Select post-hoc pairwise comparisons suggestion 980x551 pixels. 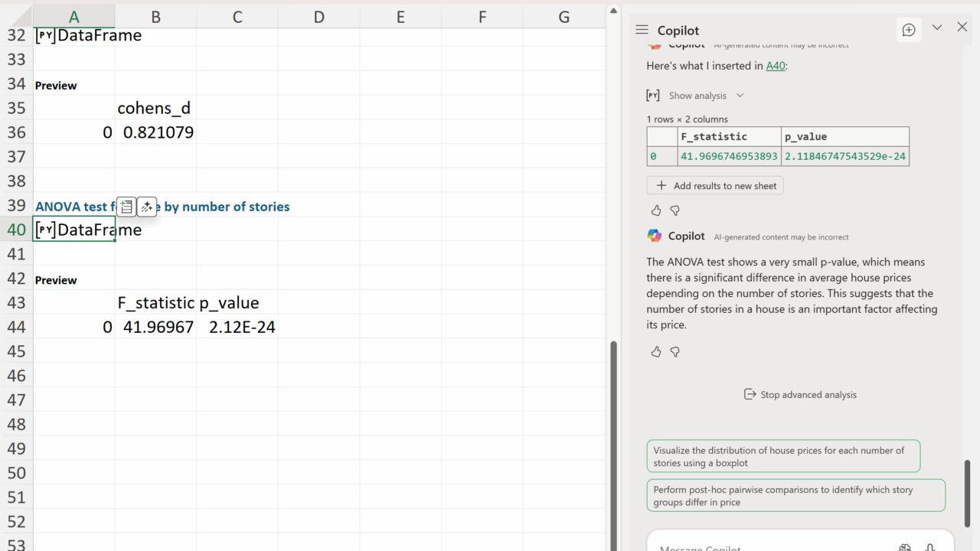pyautogui.click(x=795, y=496)
